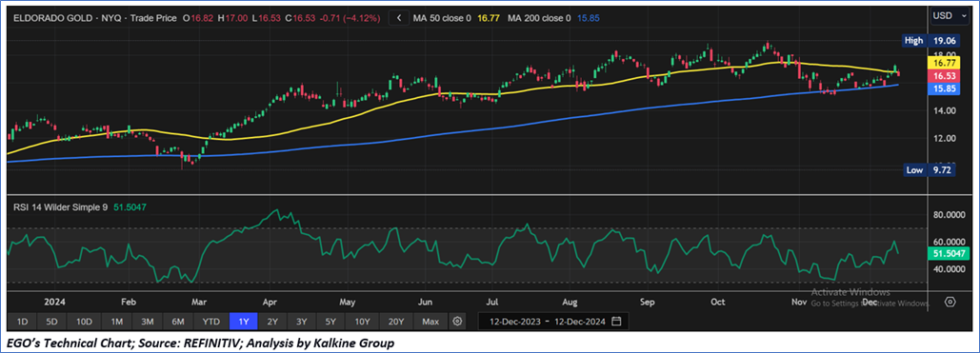Screen dimensions: 980x353
Task: Open the range settings gear icon
Action: pyautogui.click(x=457, y=322)
